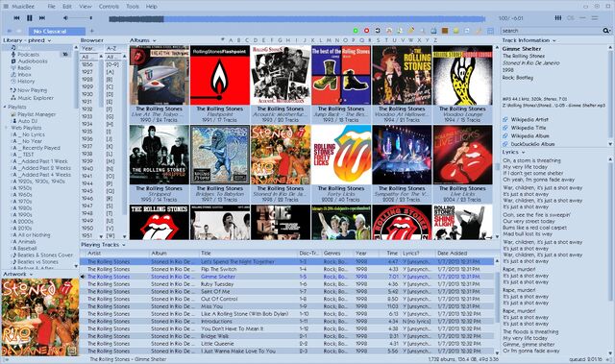Select the Little Queenie track row
The image size is (615, 364).
(286, 344)
